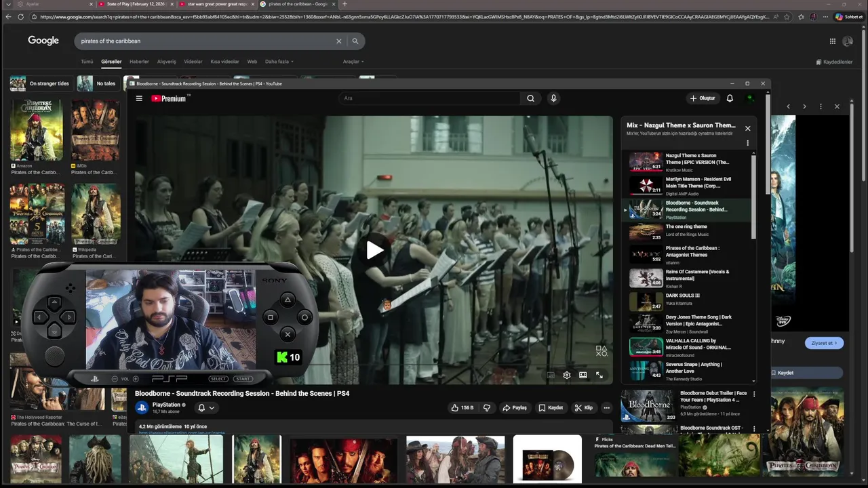
Task: Enter fullscreen on the video player
Action: (599, 375)
